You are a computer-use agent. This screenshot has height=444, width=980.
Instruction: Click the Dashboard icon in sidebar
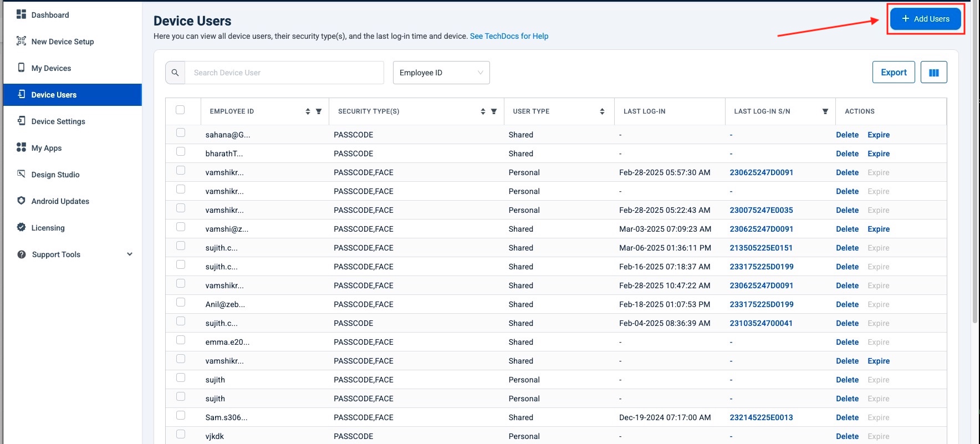click(21, 14)
